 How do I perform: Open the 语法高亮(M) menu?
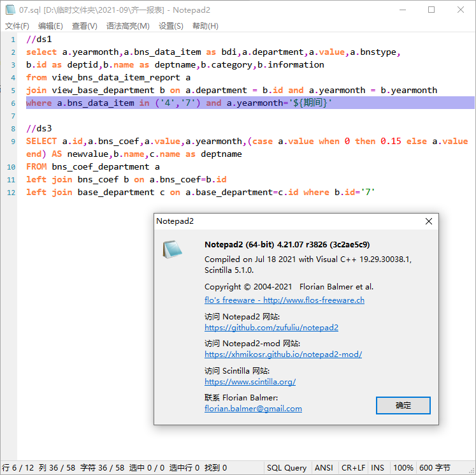click(127, 26)
